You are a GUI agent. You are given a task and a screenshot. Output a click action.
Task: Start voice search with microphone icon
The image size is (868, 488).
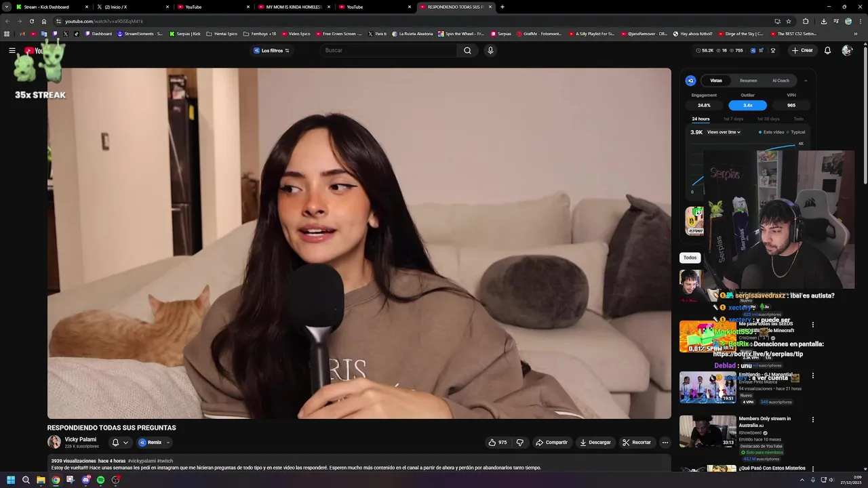click(490, 50)
